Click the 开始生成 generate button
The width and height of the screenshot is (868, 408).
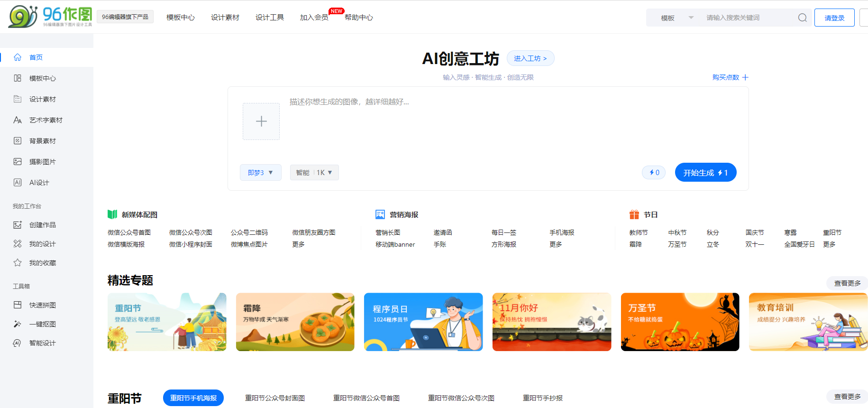coord(706,172)
